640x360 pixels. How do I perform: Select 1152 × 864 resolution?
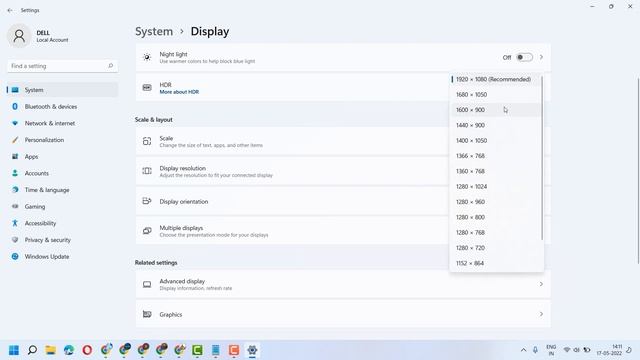pyautogui.click(x=496, y=263)
